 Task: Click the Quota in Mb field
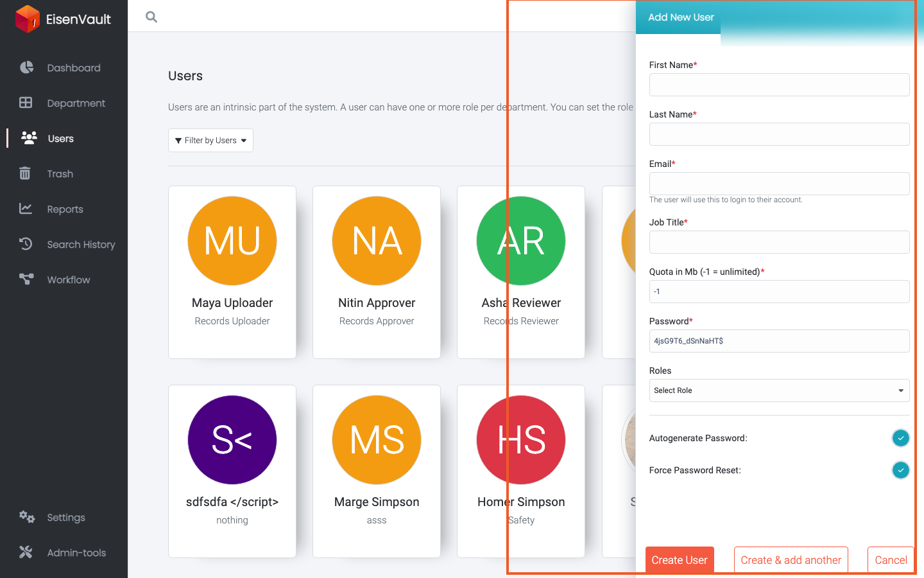[x=779, y=292]
